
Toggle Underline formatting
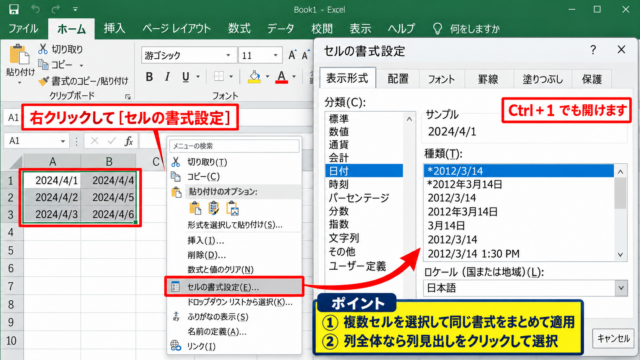click(x=186, y=77)
